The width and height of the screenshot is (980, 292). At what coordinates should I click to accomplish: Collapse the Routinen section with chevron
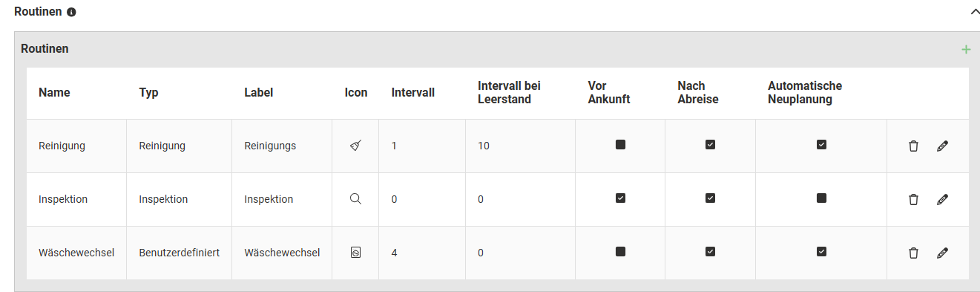point(976,13)
